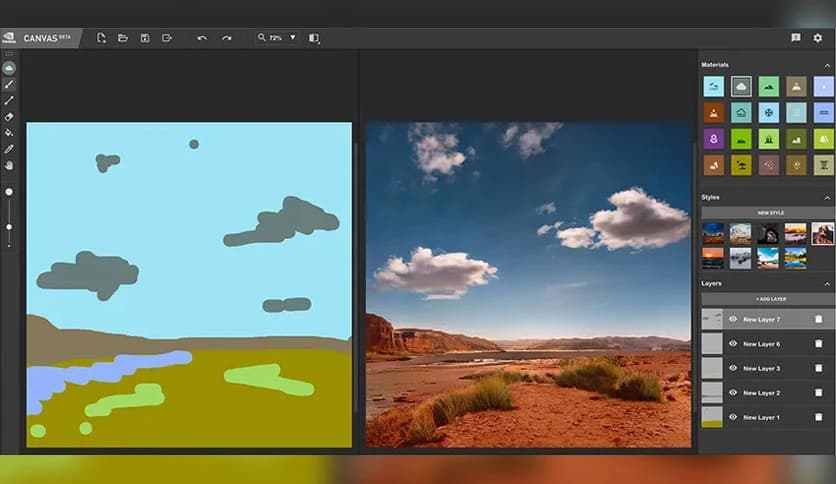
Task: Pick the mauve gravel material
Action: click(768, 165)
